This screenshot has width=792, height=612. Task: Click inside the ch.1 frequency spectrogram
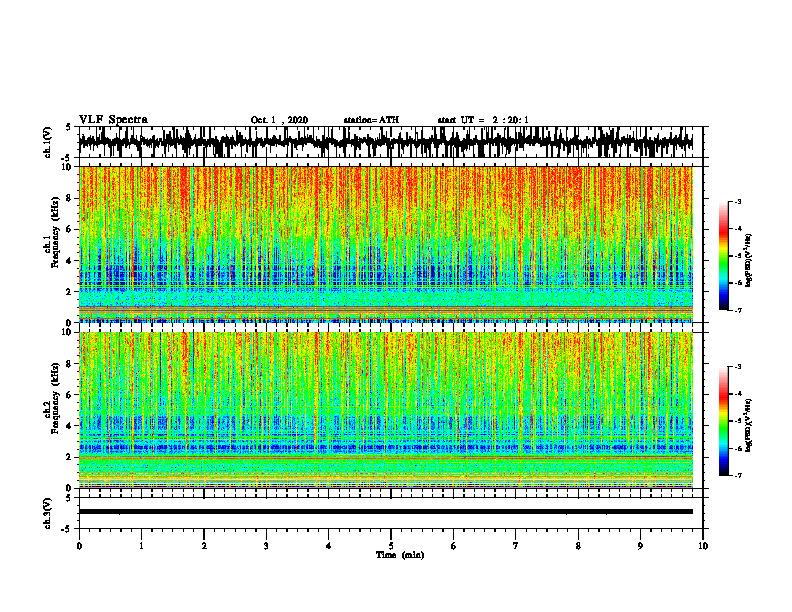click(x=385, y=244)
